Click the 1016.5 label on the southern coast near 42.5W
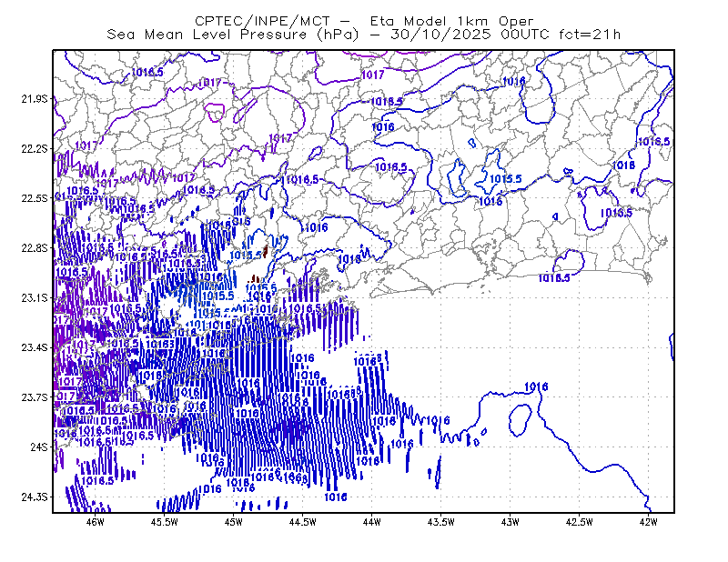The image size is (728, 562). coord(554,278)
